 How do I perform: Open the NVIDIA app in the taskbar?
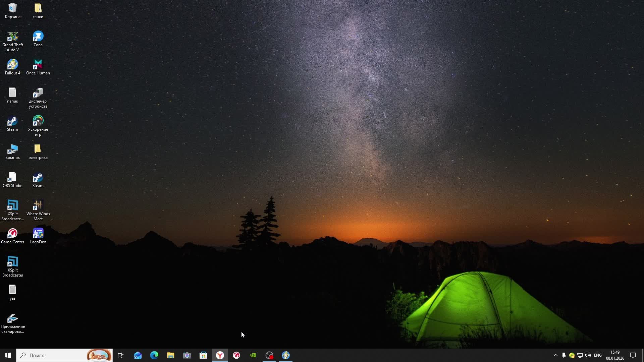point(253,355)
